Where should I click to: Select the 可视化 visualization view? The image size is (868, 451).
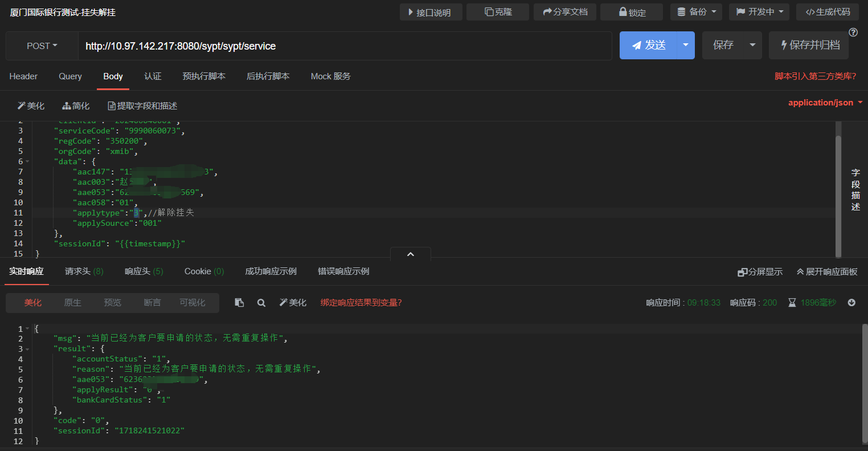click(193, 303)
